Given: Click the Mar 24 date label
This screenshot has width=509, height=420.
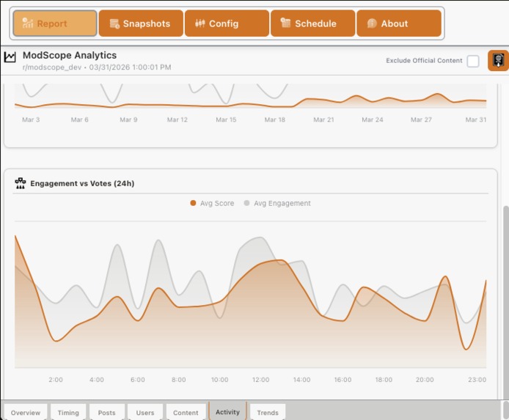Looking at the screenshot, I should pos(373,119).
